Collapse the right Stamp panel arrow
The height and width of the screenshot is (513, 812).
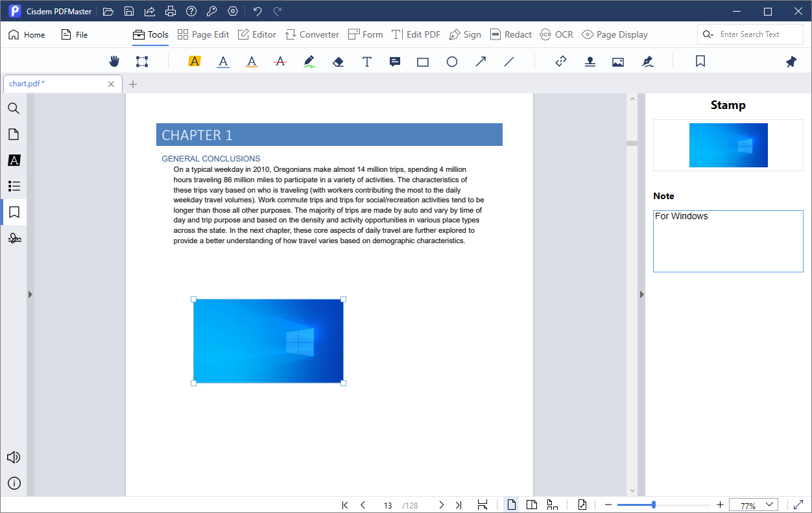[x=641, y=294]
